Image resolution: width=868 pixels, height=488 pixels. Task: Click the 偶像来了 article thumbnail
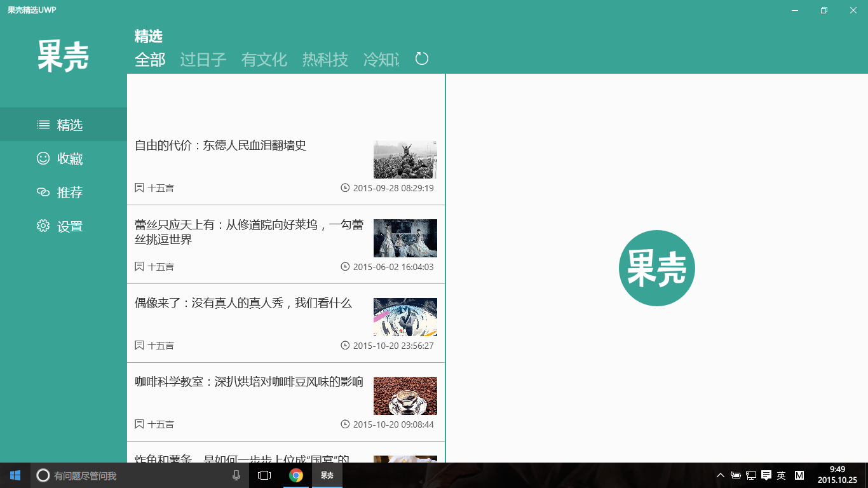[405, 317]
